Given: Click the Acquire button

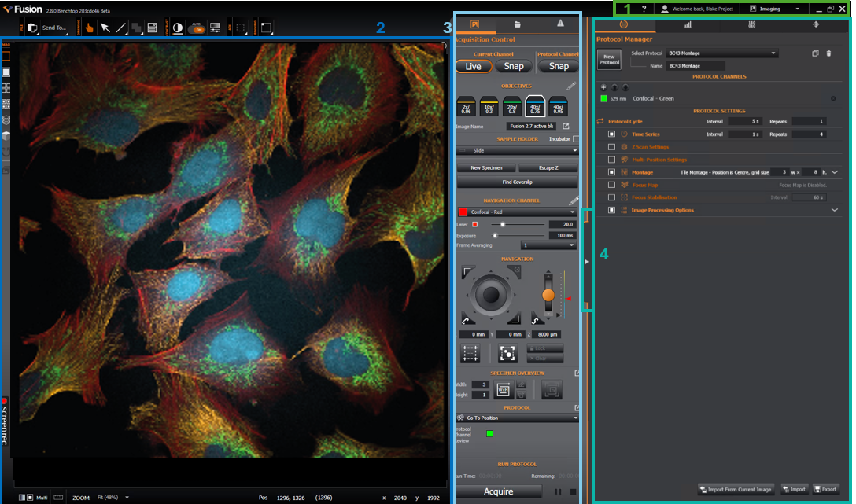Looking at the screenshot, I should click(x=499, y=491).
